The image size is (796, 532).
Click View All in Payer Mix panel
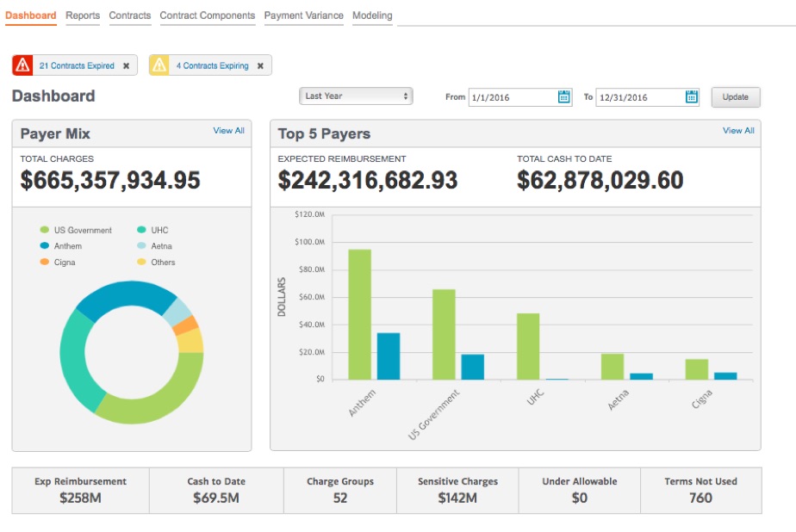pos(228,130)
